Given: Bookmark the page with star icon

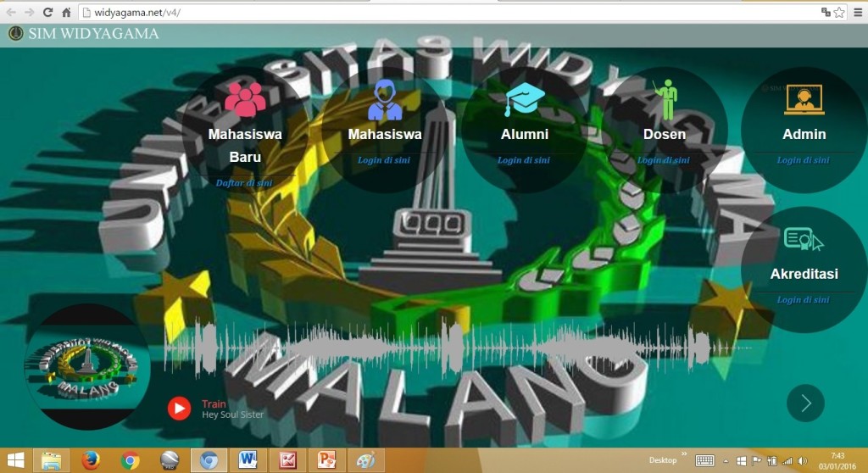Looking at the screenshot, I should point(839,12).
